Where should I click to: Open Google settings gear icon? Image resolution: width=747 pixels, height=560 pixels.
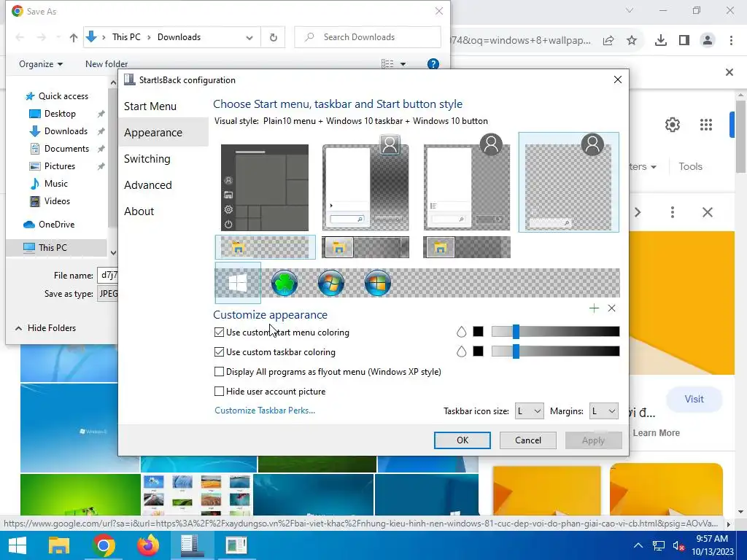[673, 125]
